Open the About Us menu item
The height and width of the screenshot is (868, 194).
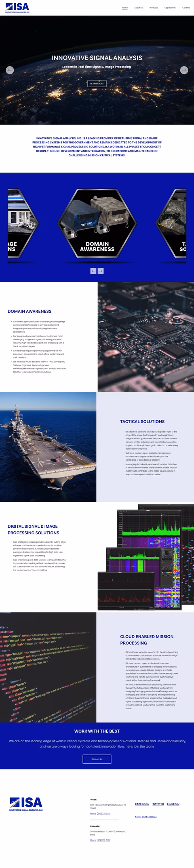(x=139, y=8)
